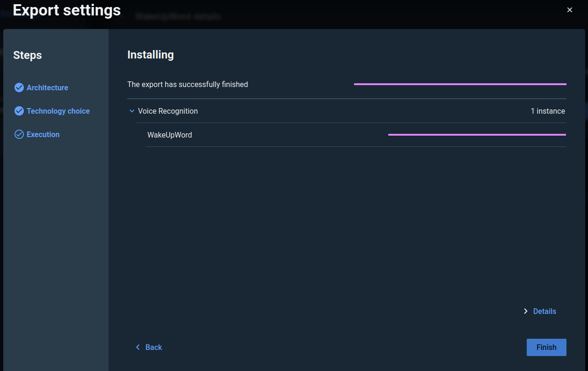
Task: Click the WakeUpWord progress bar
Action: click(x=477, y=135)
